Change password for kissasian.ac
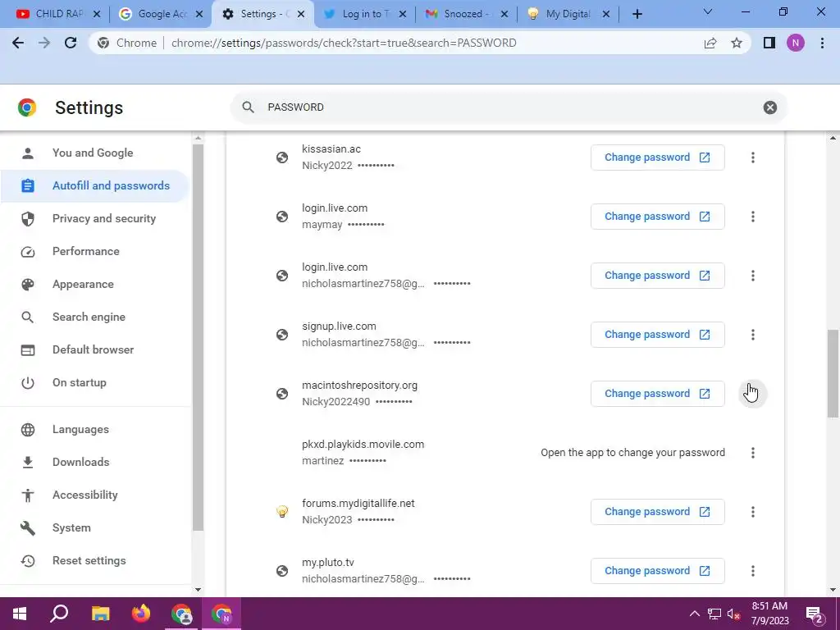 click(657, 157)
